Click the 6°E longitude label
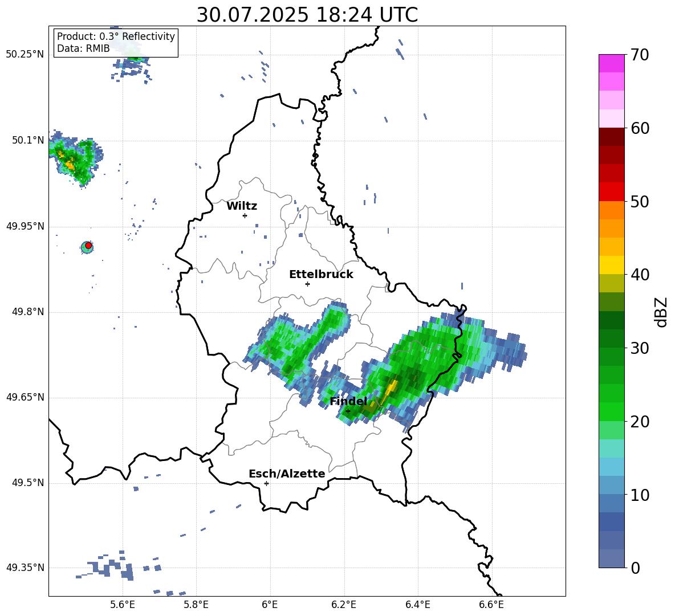Image resolution: width=675 pixels, height=616 pixels. [270, 605]
